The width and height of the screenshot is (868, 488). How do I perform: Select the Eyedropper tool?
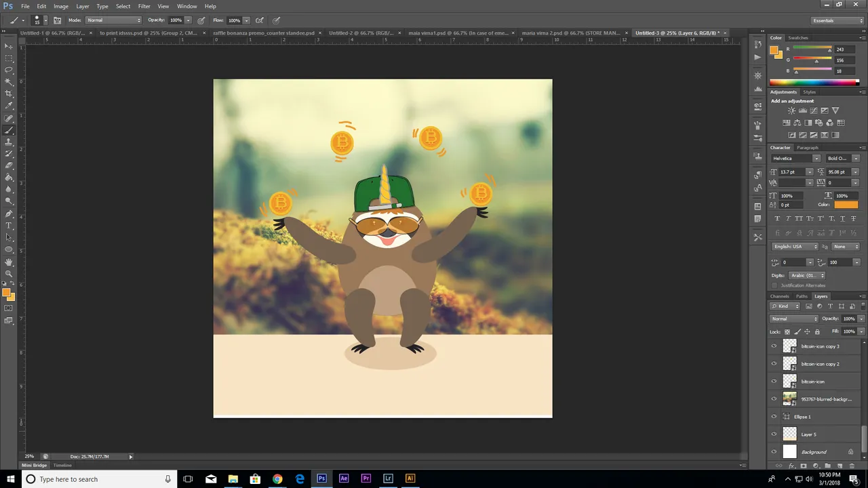pyautogui.click(x=9, y=105)
